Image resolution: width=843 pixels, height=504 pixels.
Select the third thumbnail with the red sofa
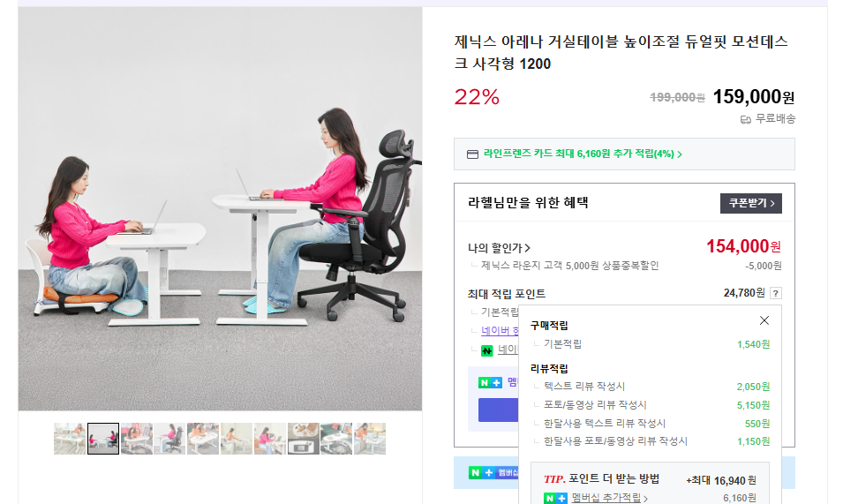[136, 439]
